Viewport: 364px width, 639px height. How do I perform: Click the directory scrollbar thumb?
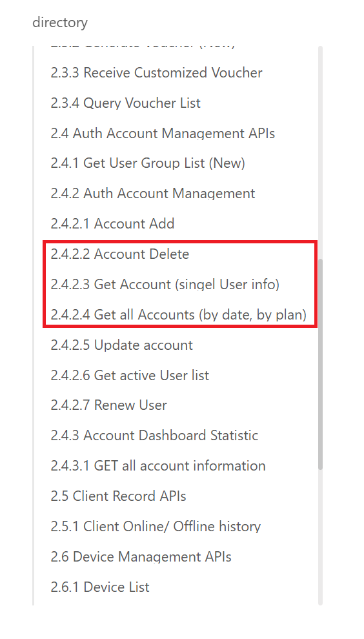click(x=320, y=364)
